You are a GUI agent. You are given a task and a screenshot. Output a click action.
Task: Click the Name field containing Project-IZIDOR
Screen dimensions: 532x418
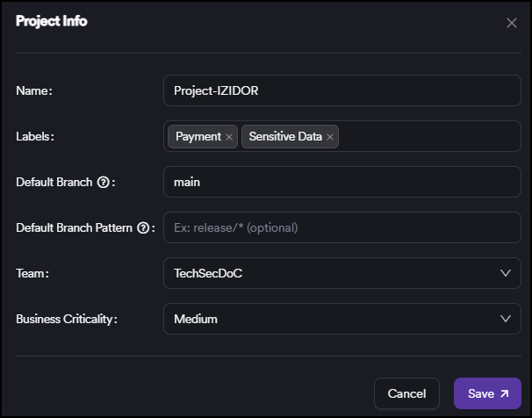341,90
